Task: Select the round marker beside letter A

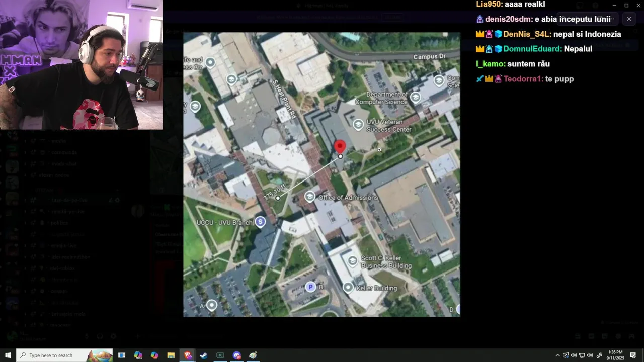Action: tap(212, 305)
